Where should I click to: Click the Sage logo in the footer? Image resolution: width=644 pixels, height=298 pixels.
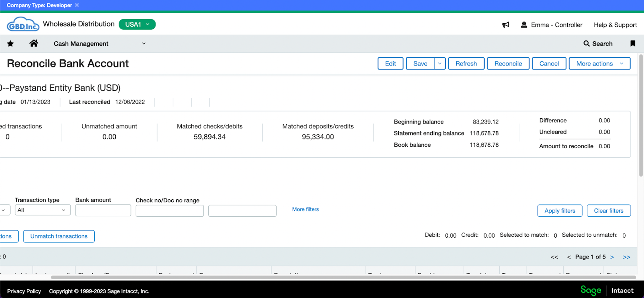(x=591, y=290)
